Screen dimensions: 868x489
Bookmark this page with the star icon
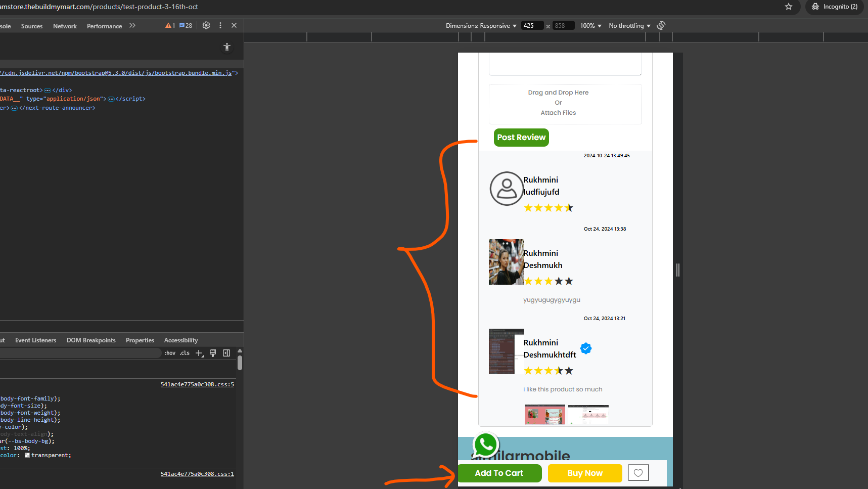click(x=789, y=7)
